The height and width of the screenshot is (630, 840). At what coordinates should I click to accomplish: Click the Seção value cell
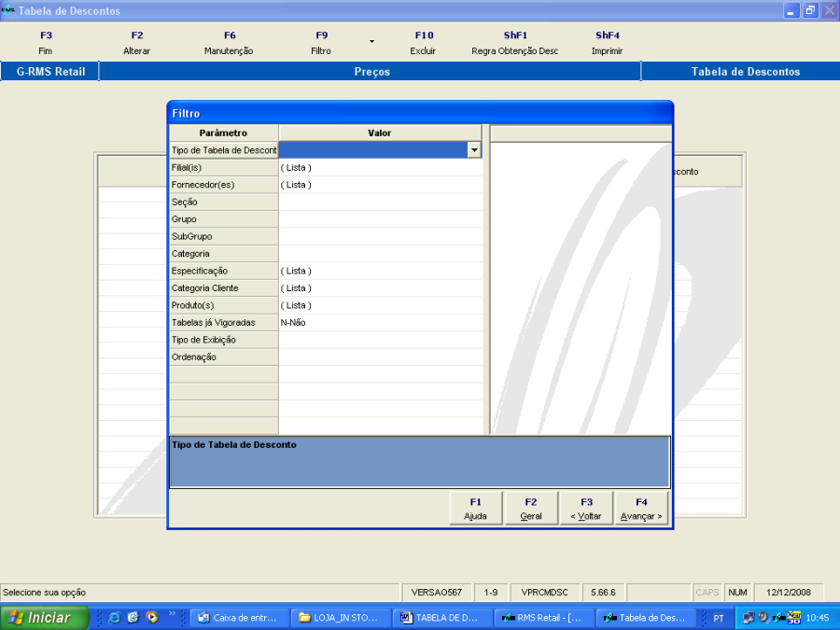tap(381, 202)
